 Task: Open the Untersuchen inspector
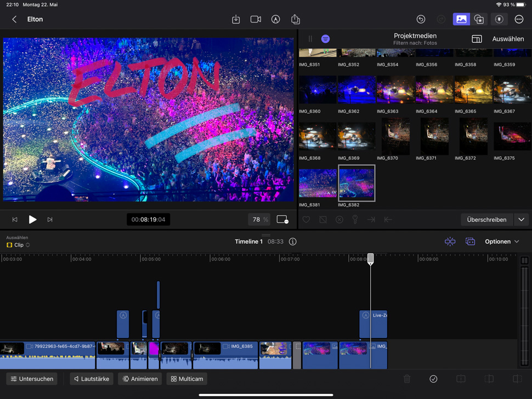32,379
